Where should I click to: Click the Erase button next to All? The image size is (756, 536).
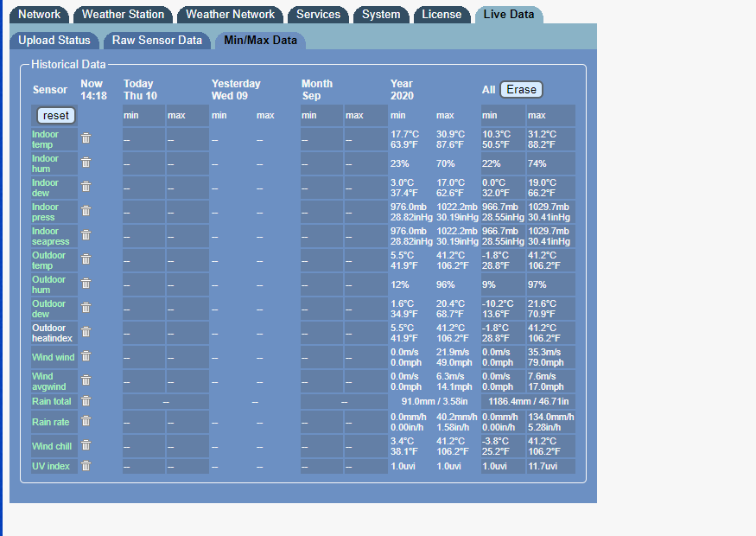pos(521,90)
